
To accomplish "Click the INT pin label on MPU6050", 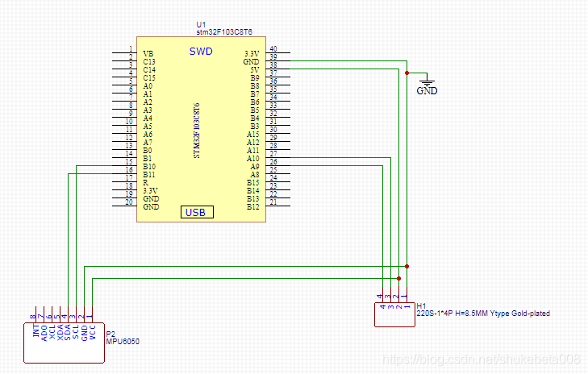I will (x=36, y=330).
